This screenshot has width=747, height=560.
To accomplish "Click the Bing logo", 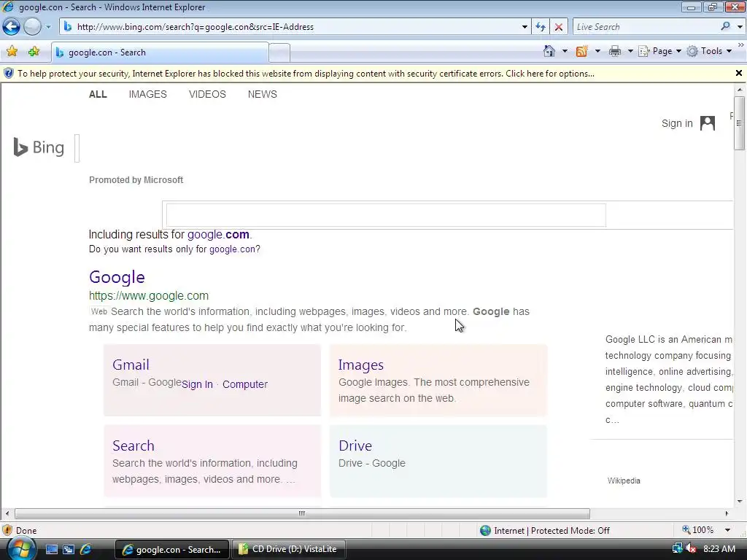I will click(39, 147).
